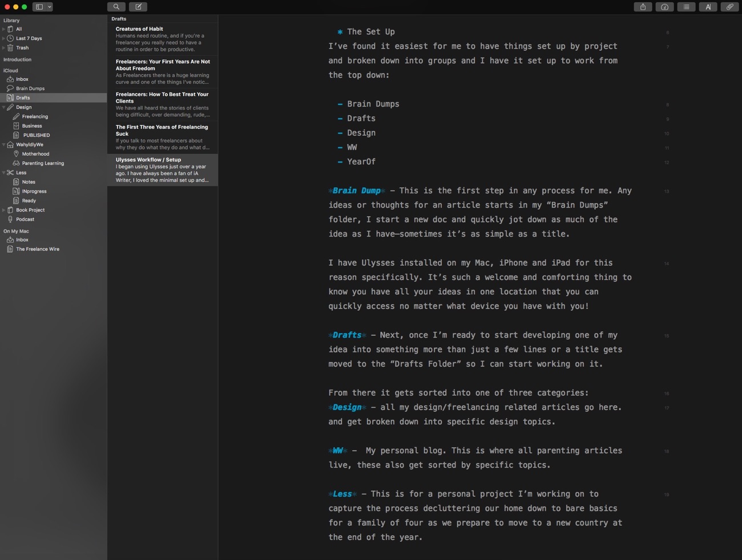Viewport: 742px width, 560px height.
Task: Open On My Mac Inbox tray icon
Action: 10,240
